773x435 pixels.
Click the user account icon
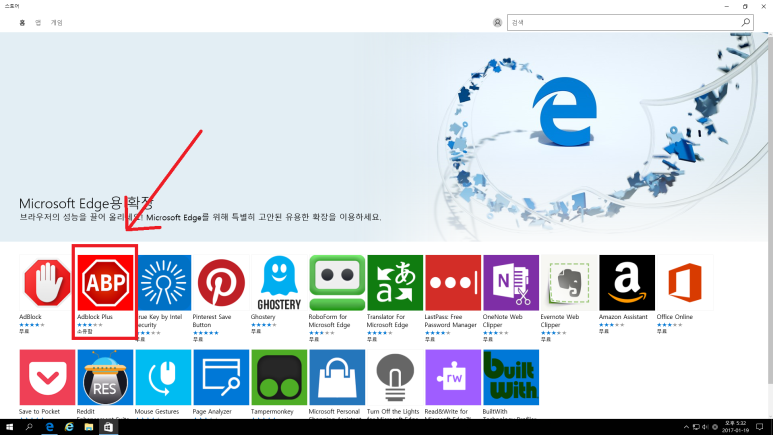tap(497, 23)
